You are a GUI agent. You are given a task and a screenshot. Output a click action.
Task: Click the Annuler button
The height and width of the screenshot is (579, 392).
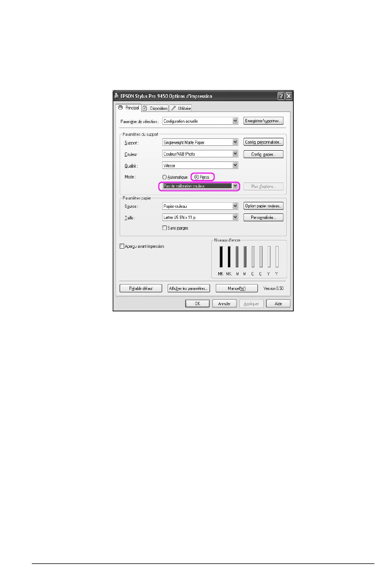(224, 304)
